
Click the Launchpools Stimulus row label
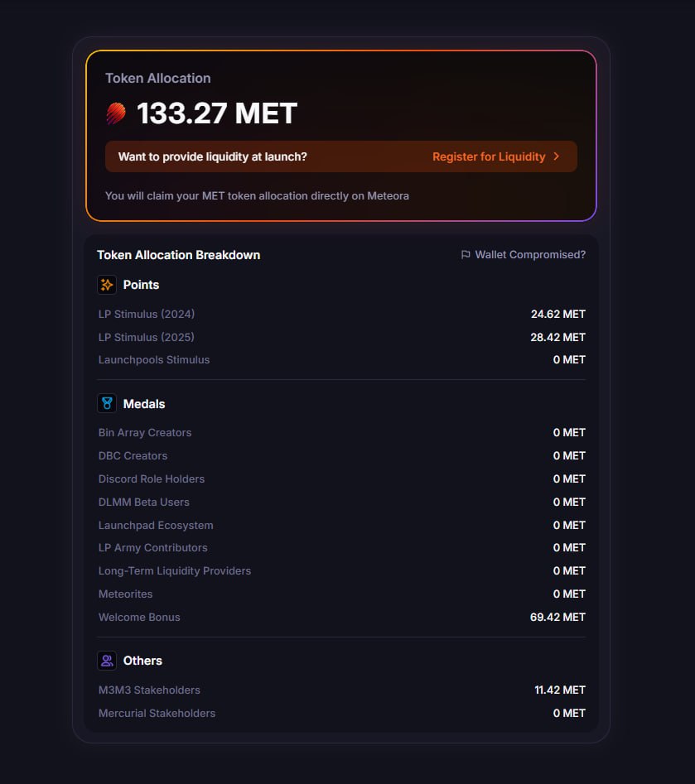pyautogui.click(x=154, y=360)
